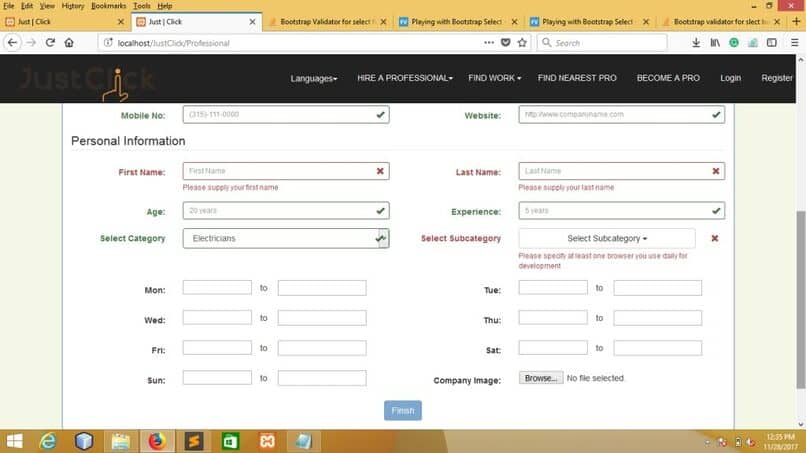Click the Last Name input field
806x453 pixels.
click(x=621, y=171)
